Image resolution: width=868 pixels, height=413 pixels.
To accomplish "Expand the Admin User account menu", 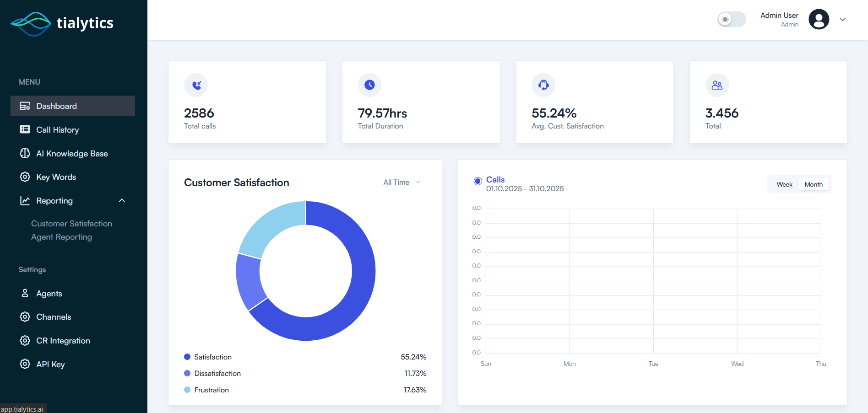I will (x=843, y=19).
